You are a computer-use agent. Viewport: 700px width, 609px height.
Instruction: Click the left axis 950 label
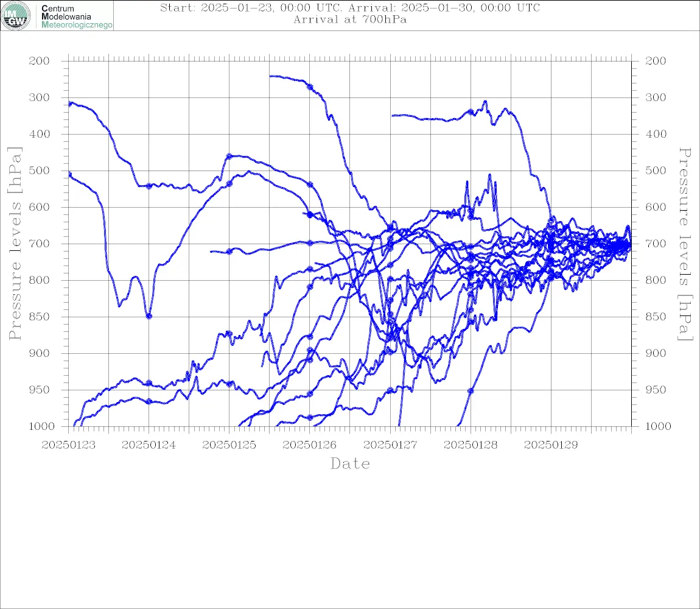click(40, 390)
